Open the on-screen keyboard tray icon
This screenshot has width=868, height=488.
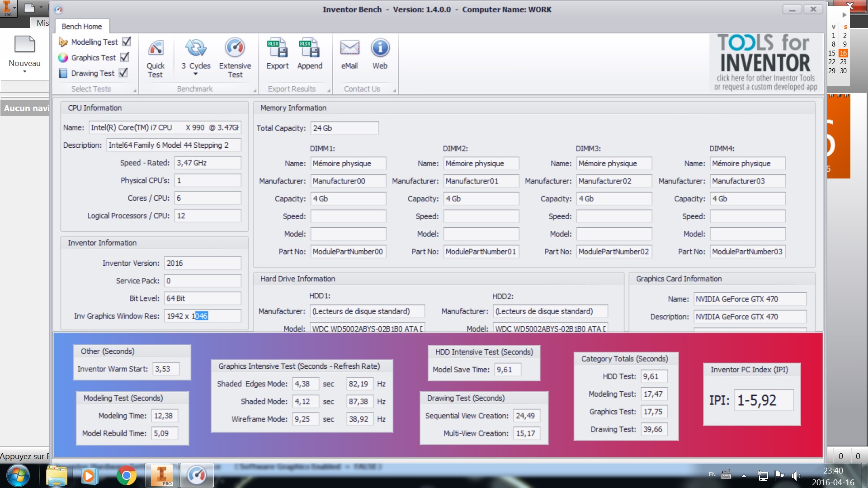click(x=726, y=474)
